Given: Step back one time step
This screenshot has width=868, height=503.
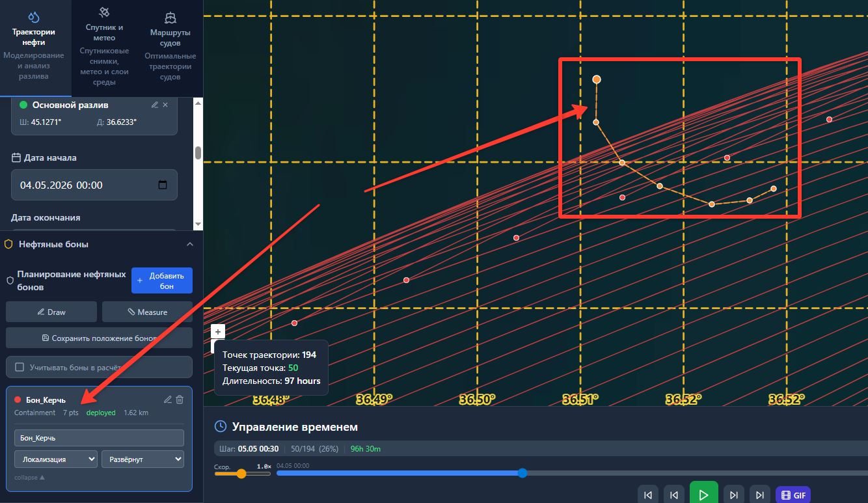Looking at the screenshot, I should pos(674,495).
